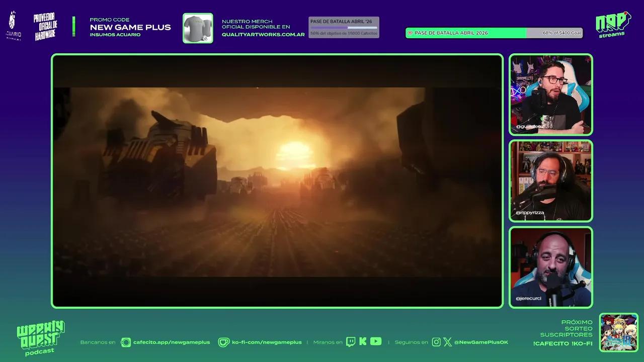Image resolution: width=644 pixels, height=362 pixels.
Task: Click the Instagram icon near @NewGamePlusOK
Action: [436, 342]
